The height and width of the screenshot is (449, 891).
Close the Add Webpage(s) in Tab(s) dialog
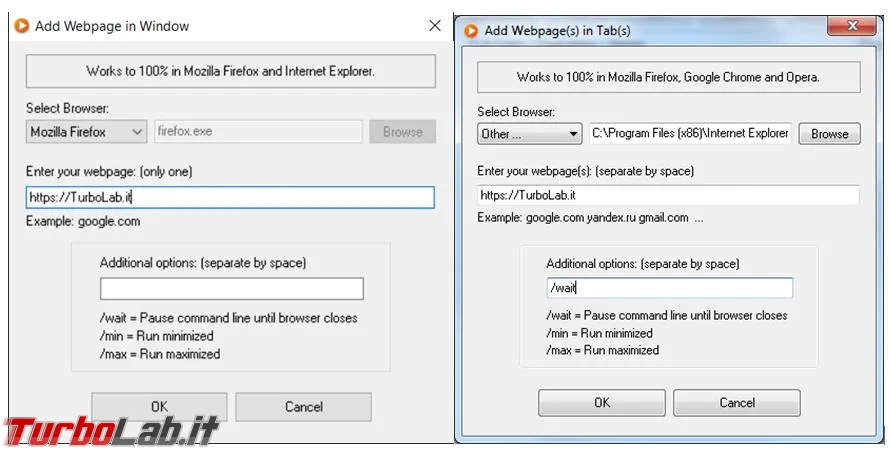(x=852, y=26)
